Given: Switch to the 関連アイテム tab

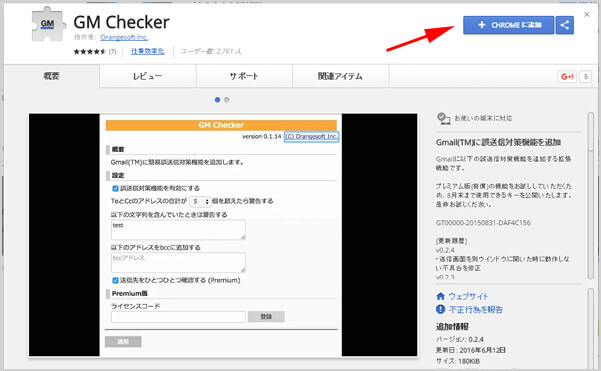Looking at the screenshot, I should click(340, 76).
